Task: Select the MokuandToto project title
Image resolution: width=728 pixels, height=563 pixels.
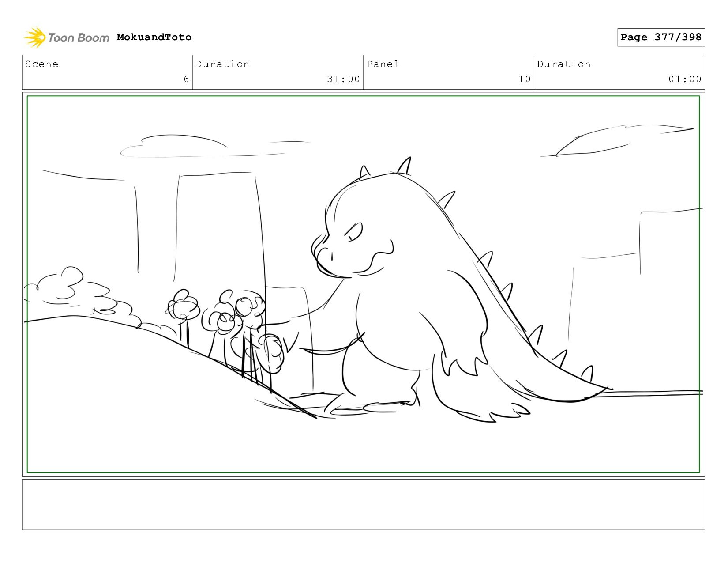Action: pyautogui.click(x=154, y=37)
